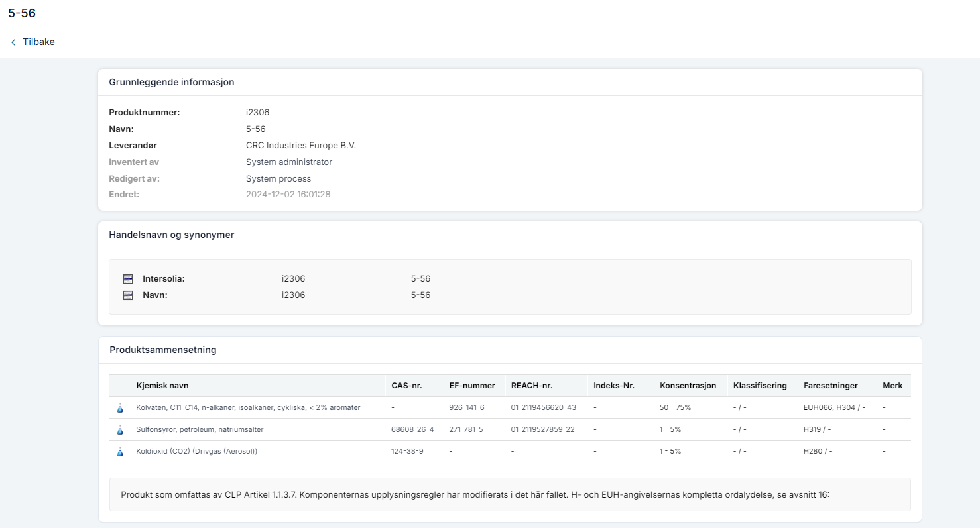Click the page title 5-56 at top
The width and height of the screenshot is (980, 528).
coord(22,13)
